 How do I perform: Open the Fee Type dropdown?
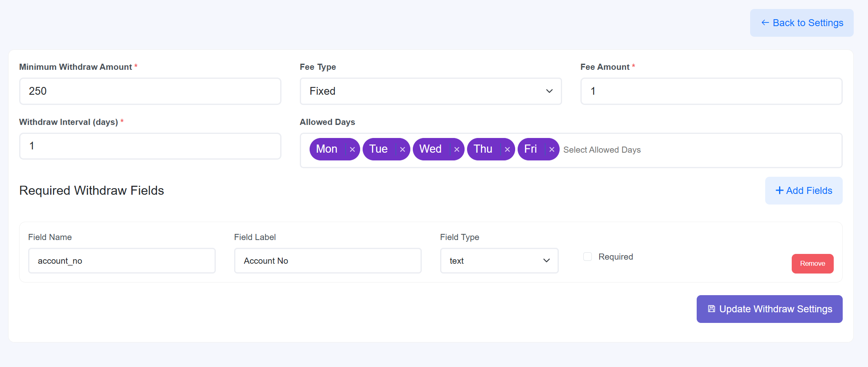point(430,91)
